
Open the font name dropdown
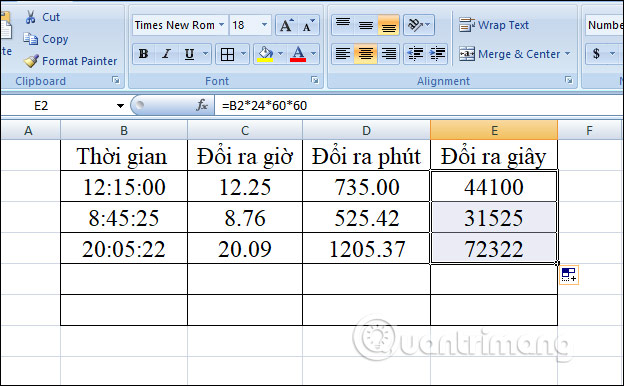tap(222, 25)
